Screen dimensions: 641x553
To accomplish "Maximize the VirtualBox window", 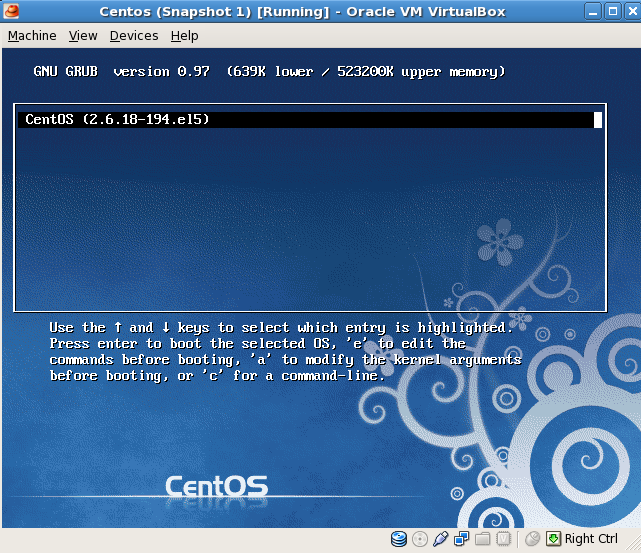I will 609,11.
